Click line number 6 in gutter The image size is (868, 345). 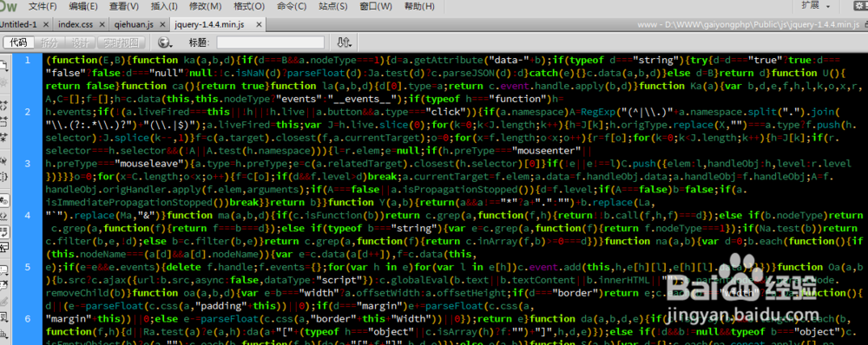tap(27, 318)
